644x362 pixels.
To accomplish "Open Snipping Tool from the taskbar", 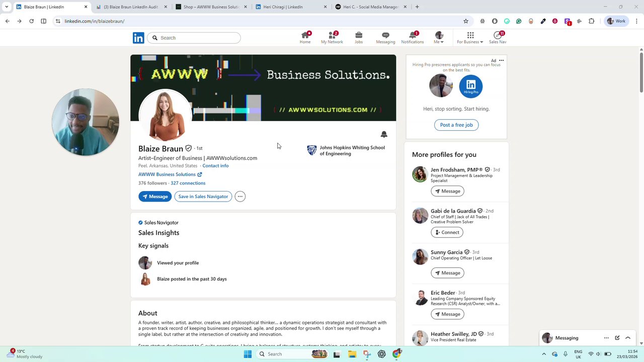I will tap(367, 354).
